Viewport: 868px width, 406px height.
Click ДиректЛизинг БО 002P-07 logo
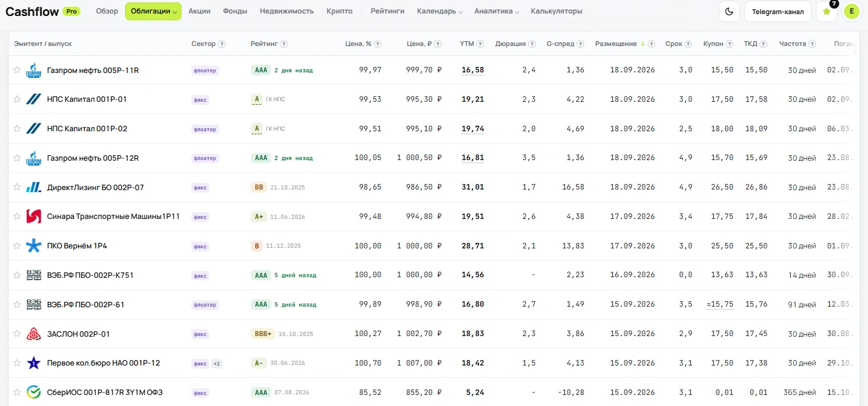pyautogui.click(x=34, y=188)
